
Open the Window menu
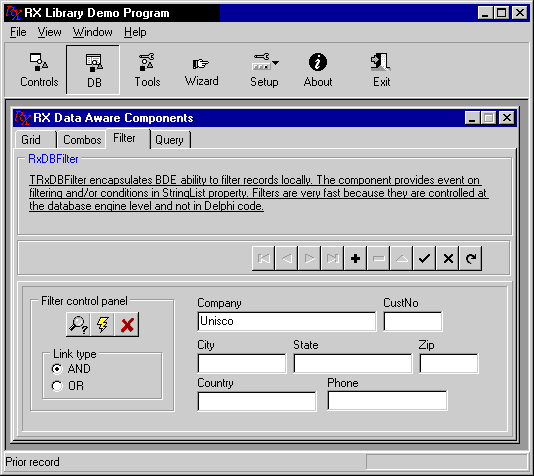92,32
